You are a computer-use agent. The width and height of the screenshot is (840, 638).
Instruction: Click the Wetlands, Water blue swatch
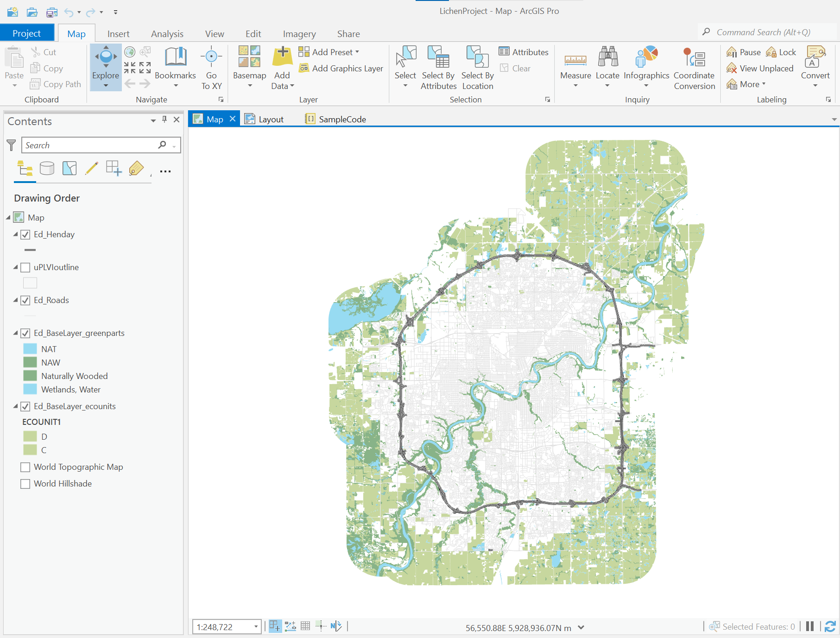[30, 389]
